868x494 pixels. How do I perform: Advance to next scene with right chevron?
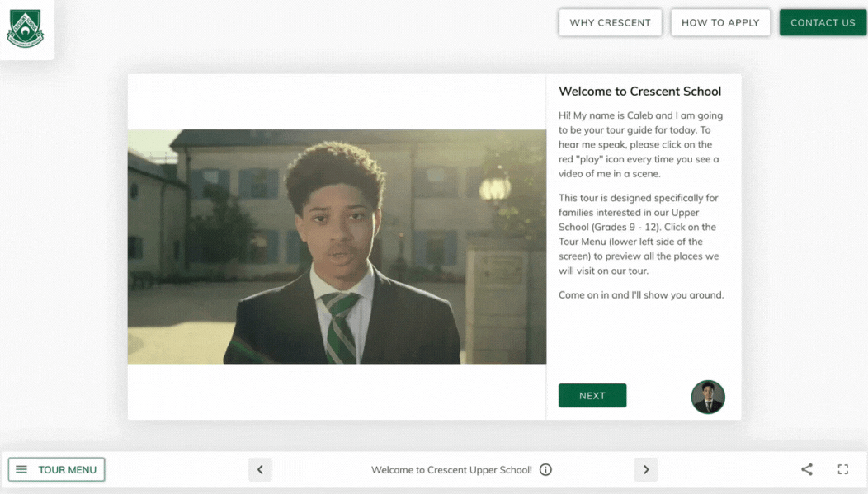(645, 469)
